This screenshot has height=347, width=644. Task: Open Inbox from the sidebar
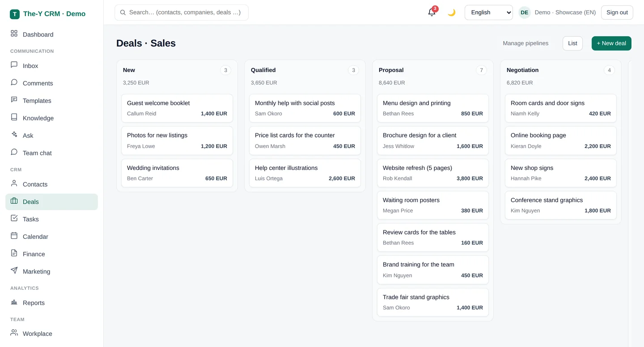51,66
